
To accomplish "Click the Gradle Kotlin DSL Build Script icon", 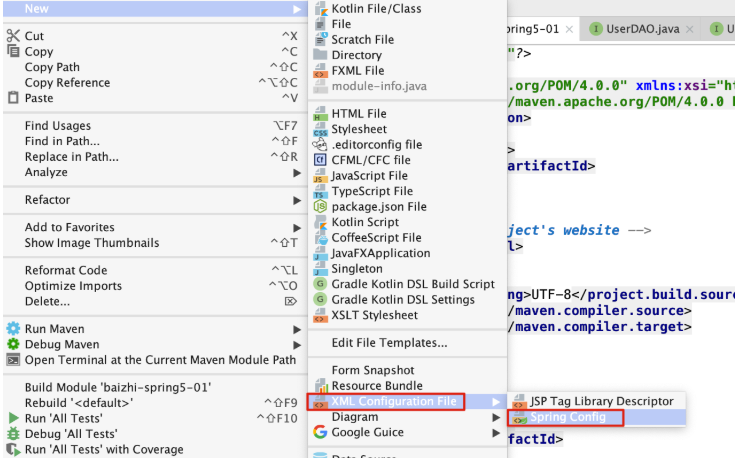I will point(321,284).
